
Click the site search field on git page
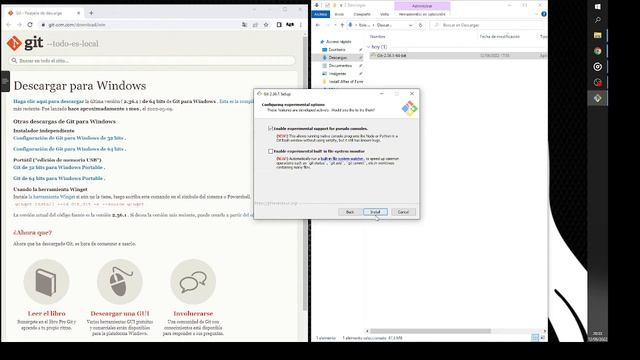(x=152, y=60)
